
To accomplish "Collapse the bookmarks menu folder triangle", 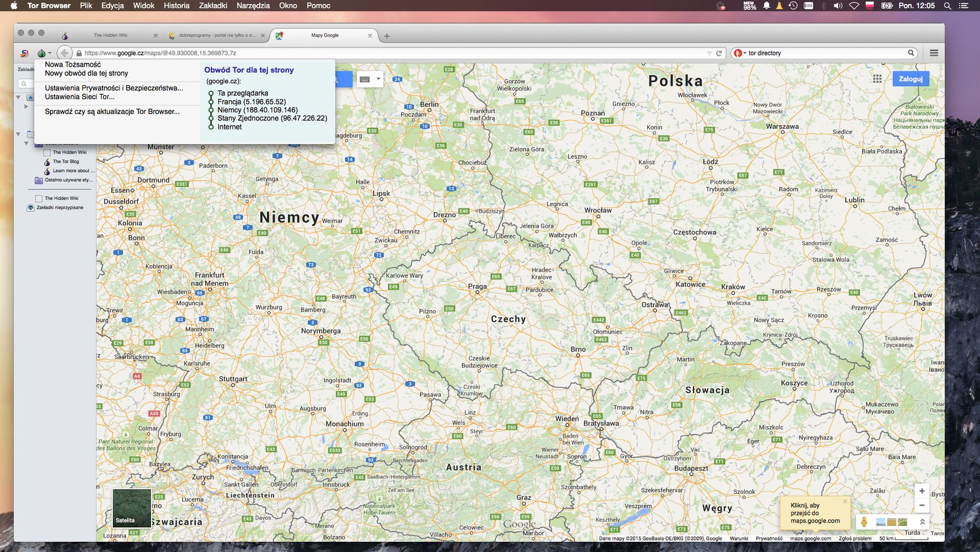I will 18,134.
